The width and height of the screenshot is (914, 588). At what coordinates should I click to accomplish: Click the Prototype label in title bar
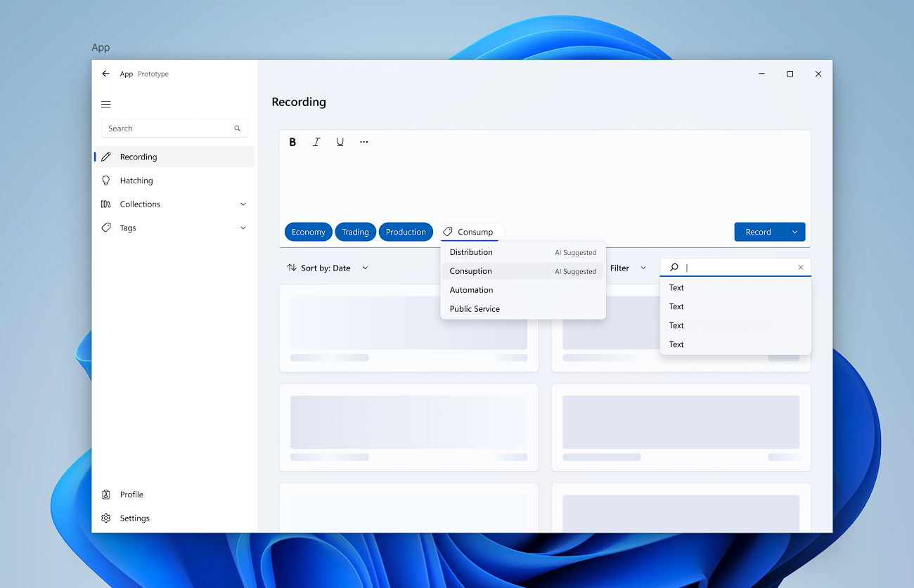[153, 74]
